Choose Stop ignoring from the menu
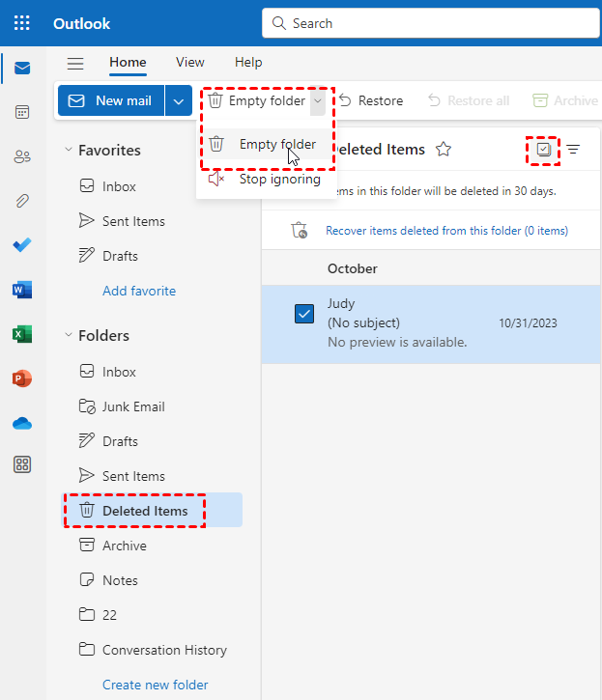The width and height of the screenshot is (602, 700). point(279,179)
